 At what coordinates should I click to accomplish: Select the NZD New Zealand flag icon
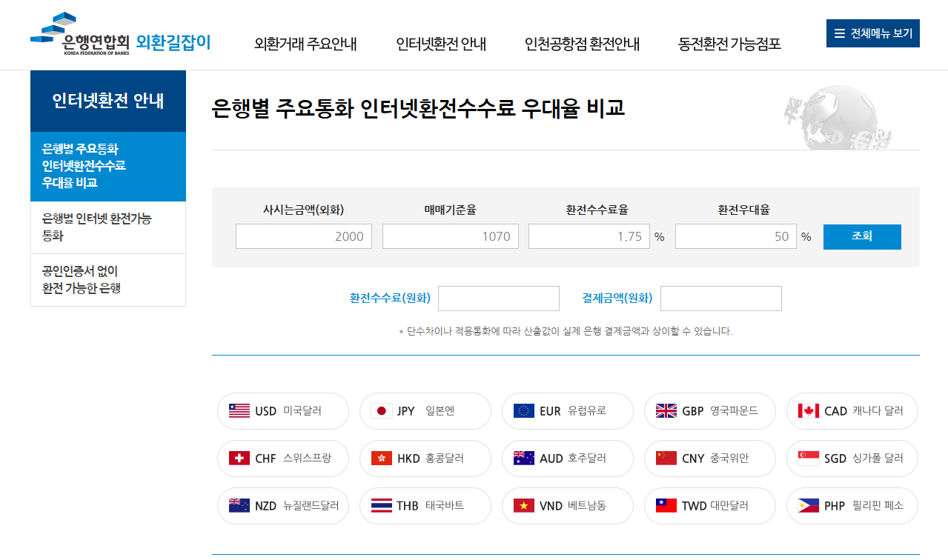tap(239, 506)
